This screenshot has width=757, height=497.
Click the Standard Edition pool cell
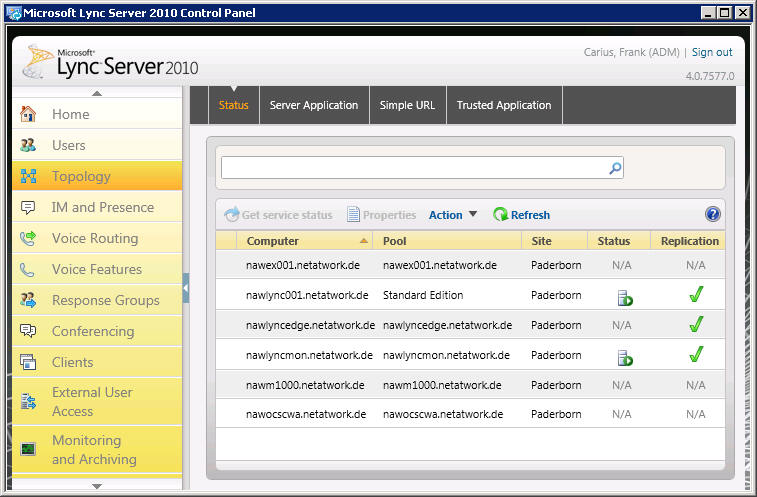click(423, 295)
